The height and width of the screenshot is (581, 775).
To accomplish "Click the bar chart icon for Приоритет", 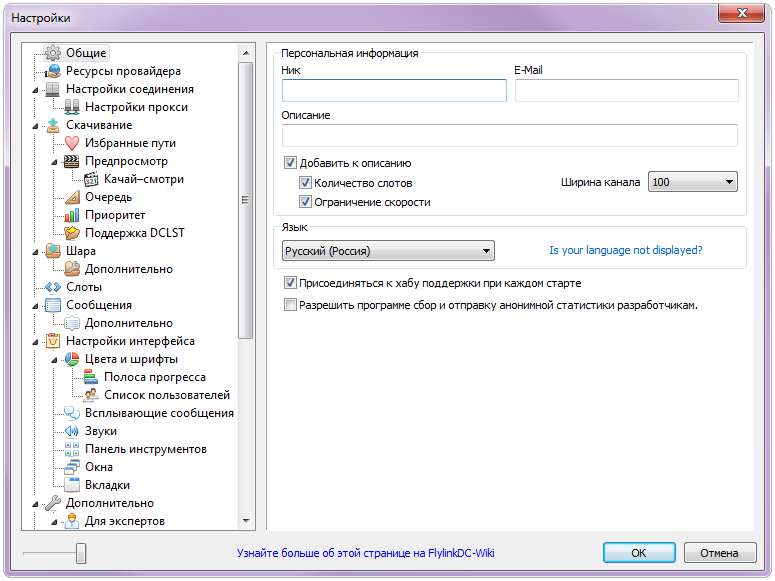I will [x=71, y=215].
